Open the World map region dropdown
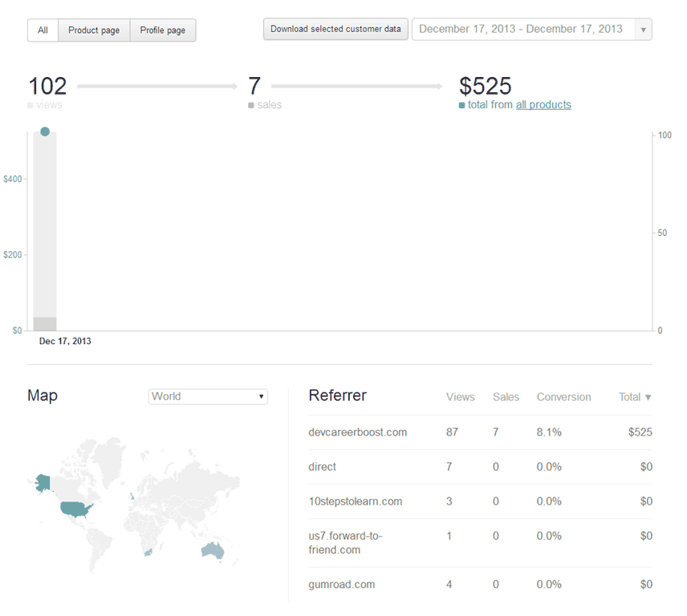 pos(208,396)
